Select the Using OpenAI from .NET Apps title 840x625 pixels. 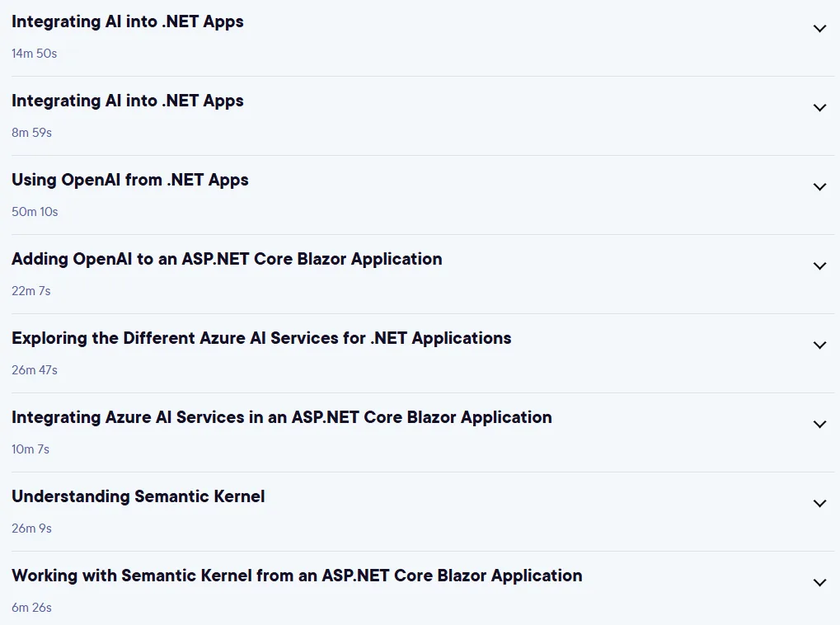click(x=130, y=180)
